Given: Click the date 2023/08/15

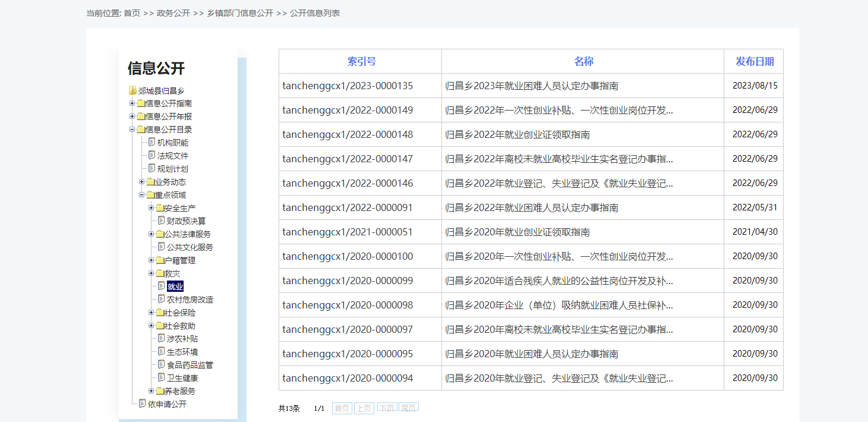Looking at the screenshot, I should [755, 86].
